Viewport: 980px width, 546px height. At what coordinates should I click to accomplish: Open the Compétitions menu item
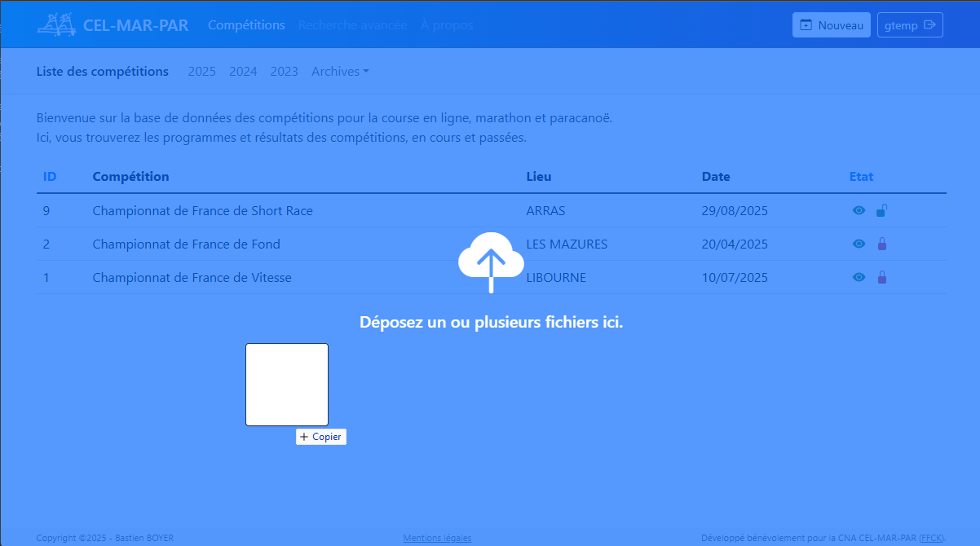pyautogui.click(x=246, y=25)
